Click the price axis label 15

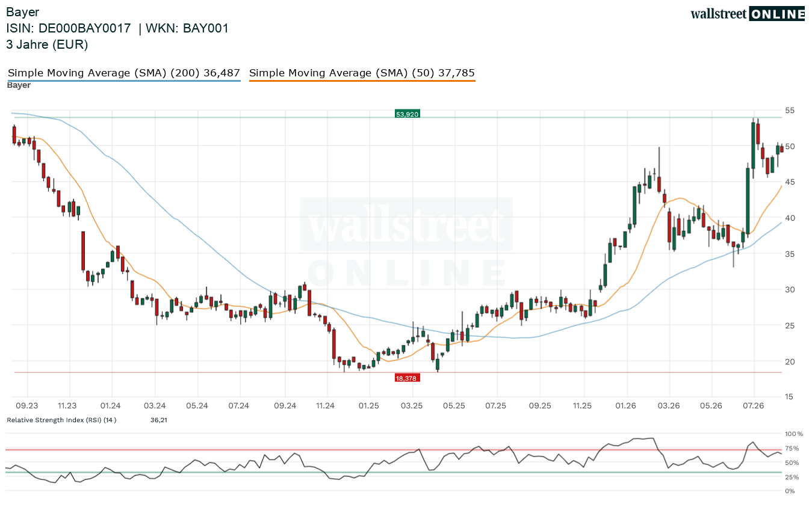tap(790, 396)
